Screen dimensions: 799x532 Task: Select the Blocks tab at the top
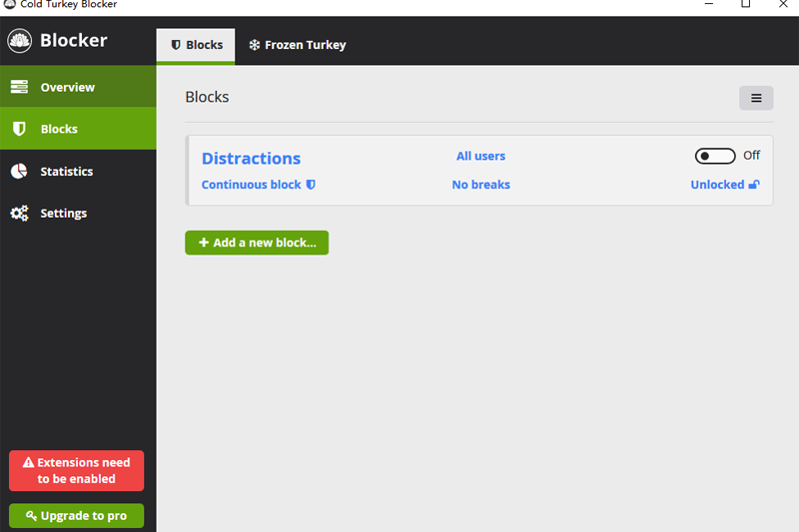click(x=196, y=46)
